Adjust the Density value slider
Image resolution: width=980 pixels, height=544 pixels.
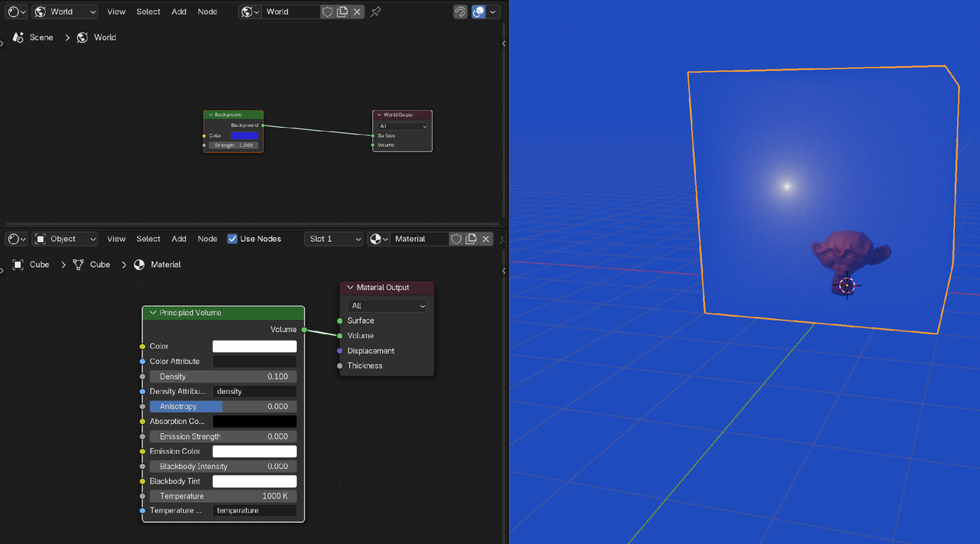223,376
